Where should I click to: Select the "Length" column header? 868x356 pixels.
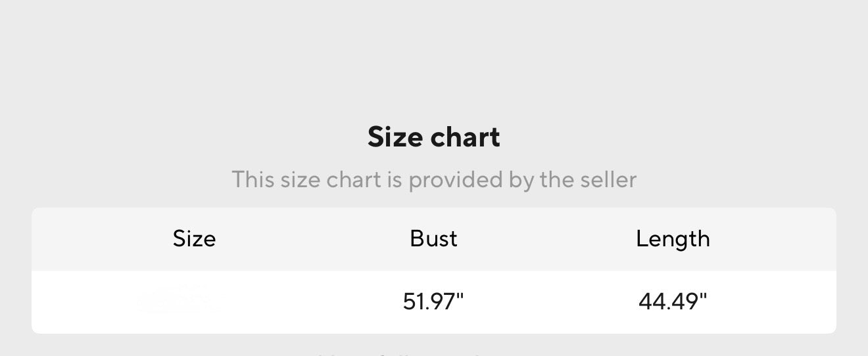tap(673, 238)
